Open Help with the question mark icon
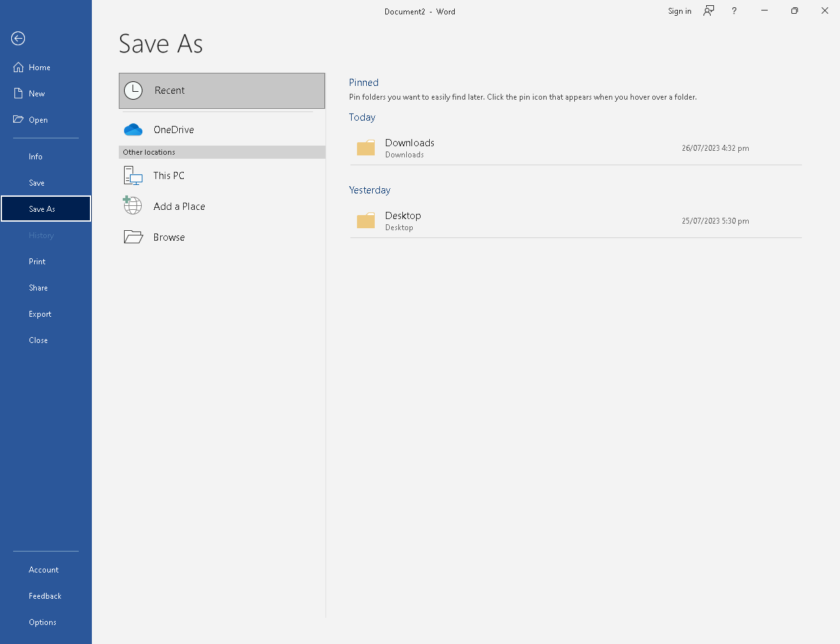 [x=734, y=10]
